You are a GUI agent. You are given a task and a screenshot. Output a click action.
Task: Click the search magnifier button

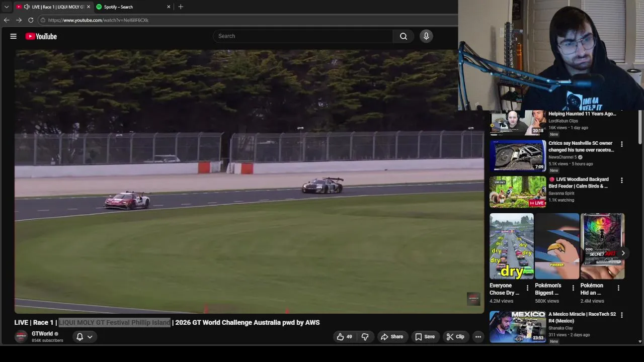[404, 36]
